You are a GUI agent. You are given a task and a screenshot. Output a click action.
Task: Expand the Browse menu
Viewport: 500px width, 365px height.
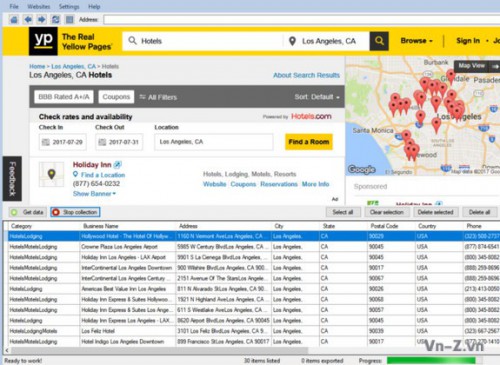tap(416, 41)
